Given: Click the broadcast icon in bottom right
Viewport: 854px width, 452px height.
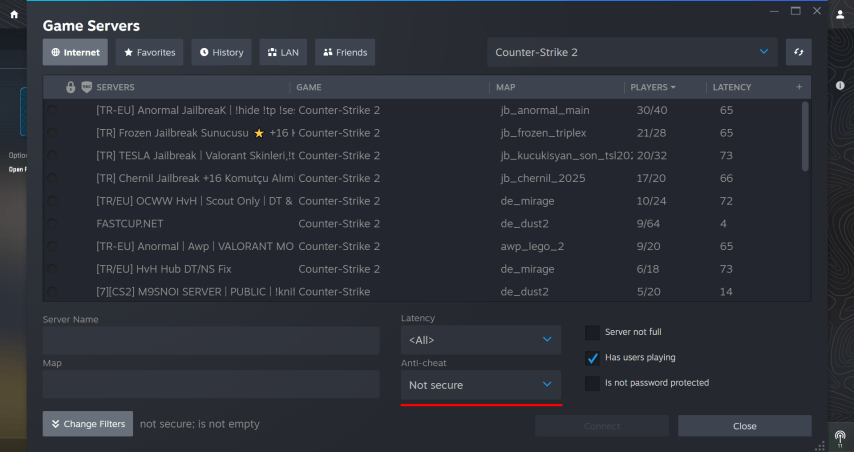Looking at the screenshot, I should click(x=841, y=438).
